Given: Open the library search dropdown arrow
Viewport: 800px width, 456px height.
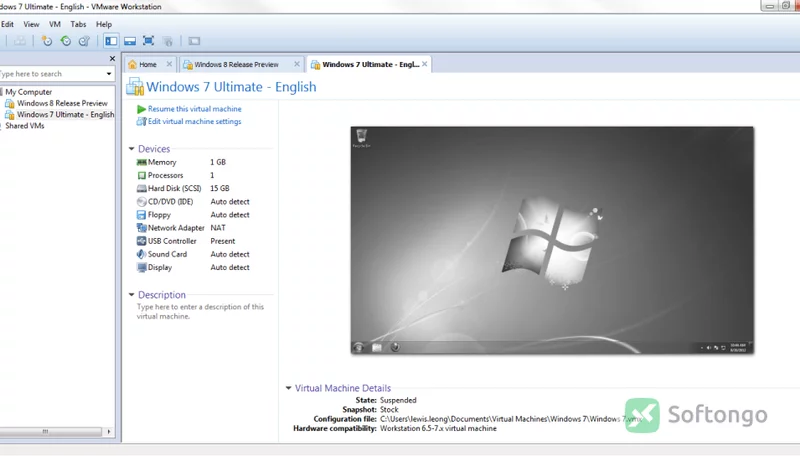Looking at the screenshot, I should (x=109, y=74).
